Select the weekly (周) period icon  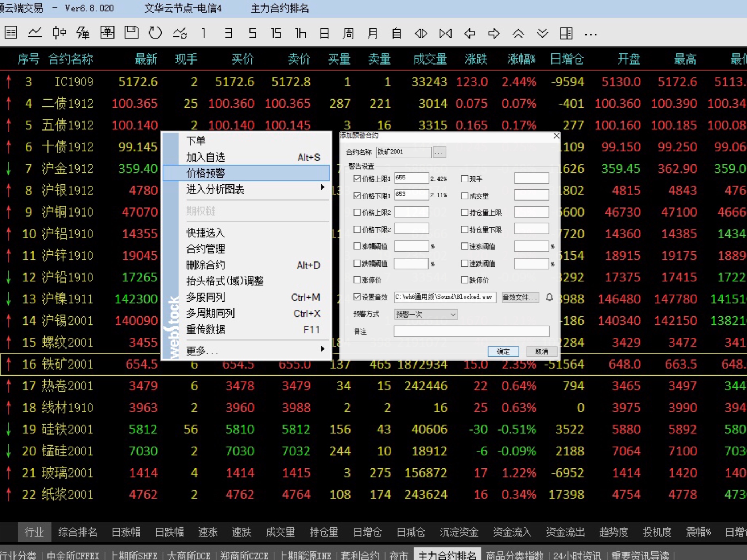[348, 33]
